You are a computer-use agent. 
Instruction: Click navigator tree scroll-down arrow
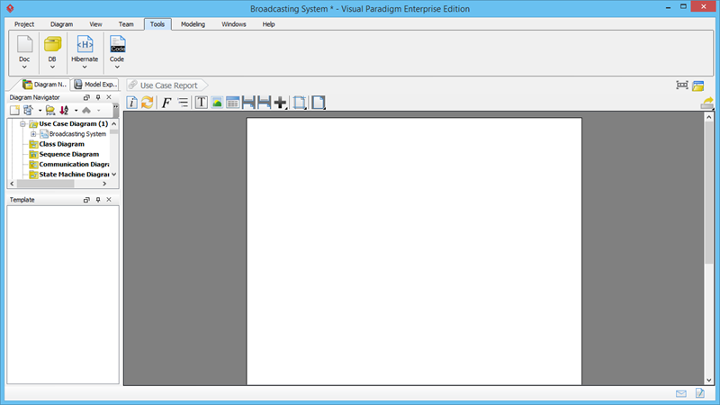click(x=114, y=174)
